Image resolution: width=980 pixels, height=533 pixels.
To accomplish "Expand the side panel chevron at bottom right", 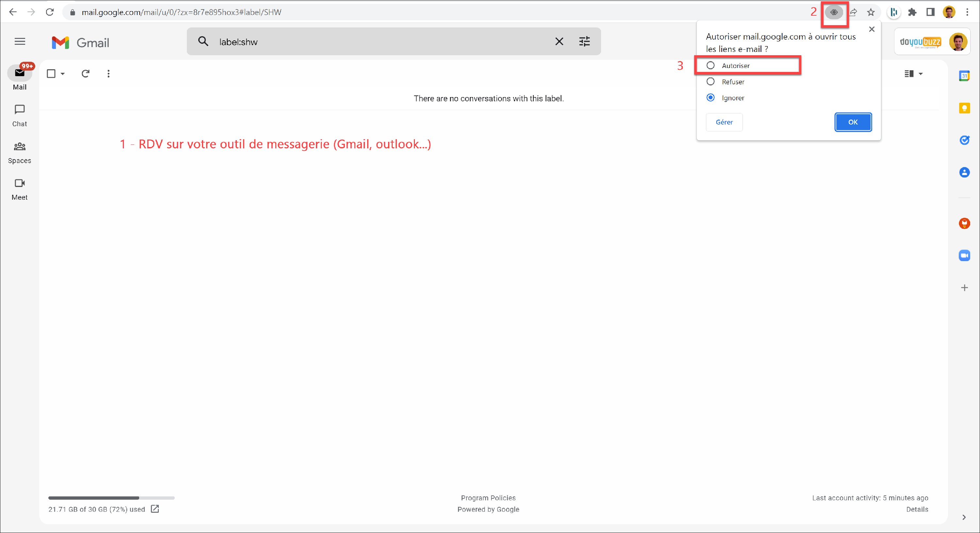I will click(x=964, y=517).
